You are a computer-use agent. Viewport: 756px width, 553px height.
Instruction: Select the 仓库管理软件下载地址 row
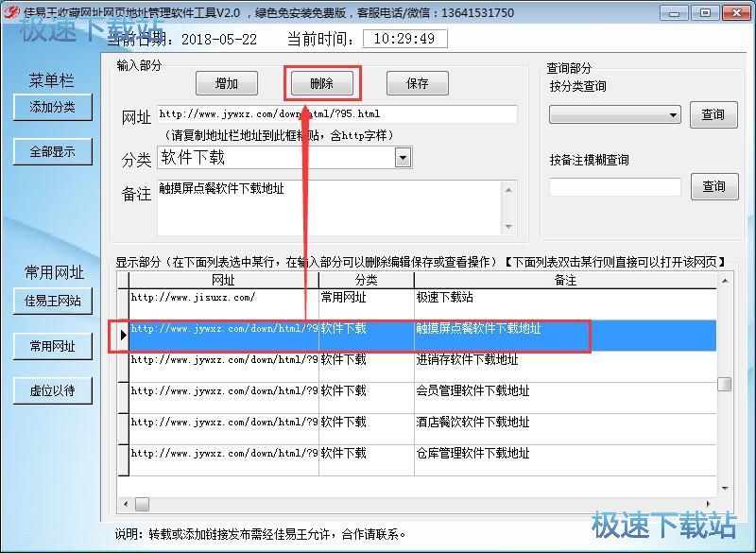coord(422,460)
